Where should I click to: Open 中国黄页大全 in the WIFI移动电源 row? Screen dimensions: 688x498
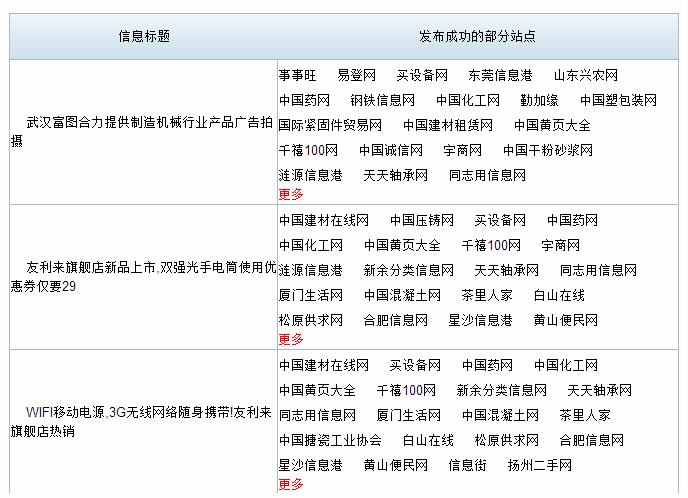[x=317, y=390]
